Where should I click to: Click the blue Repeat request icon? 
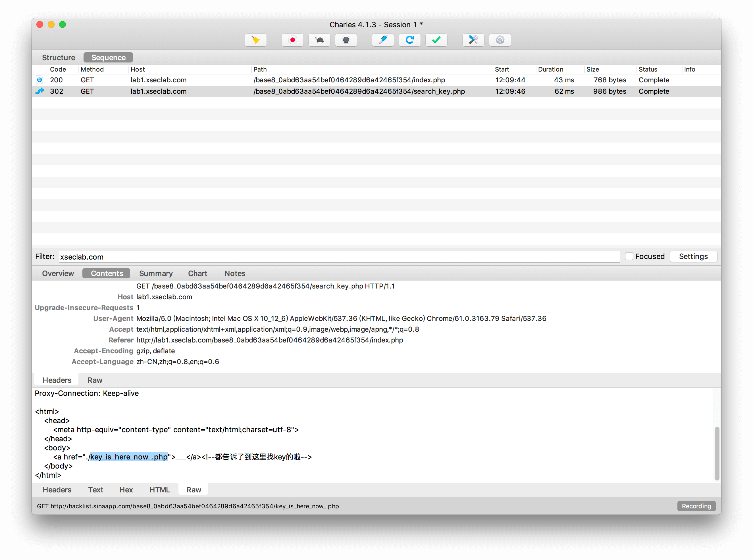[x=410, y=40]
